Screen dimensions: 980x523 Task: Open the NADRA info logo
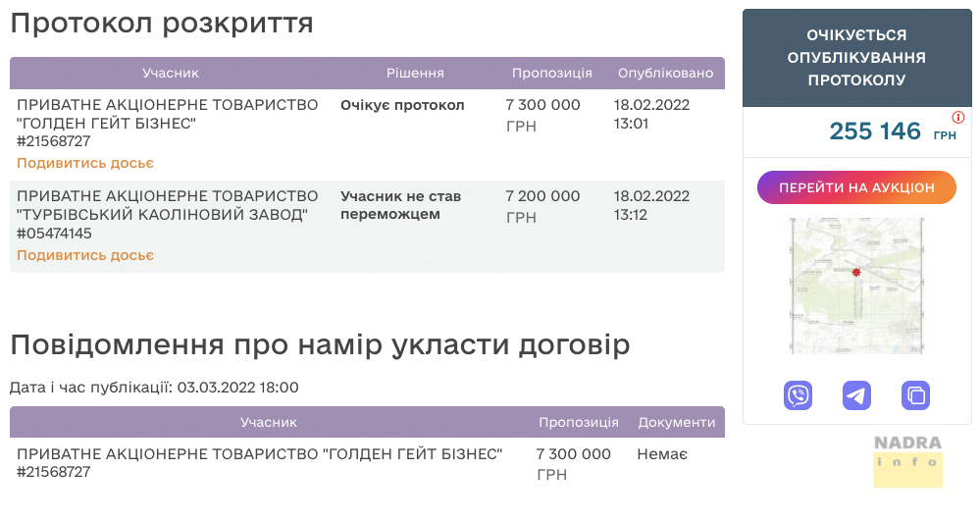907,460
